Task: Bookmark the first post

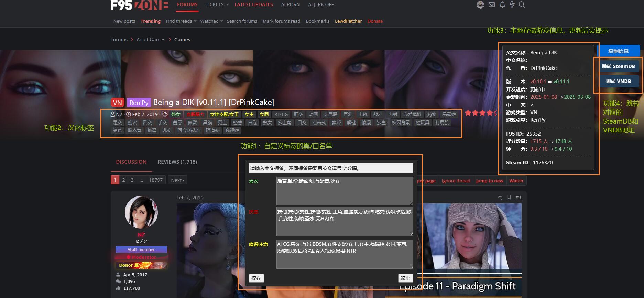Action: click(509, 197)
